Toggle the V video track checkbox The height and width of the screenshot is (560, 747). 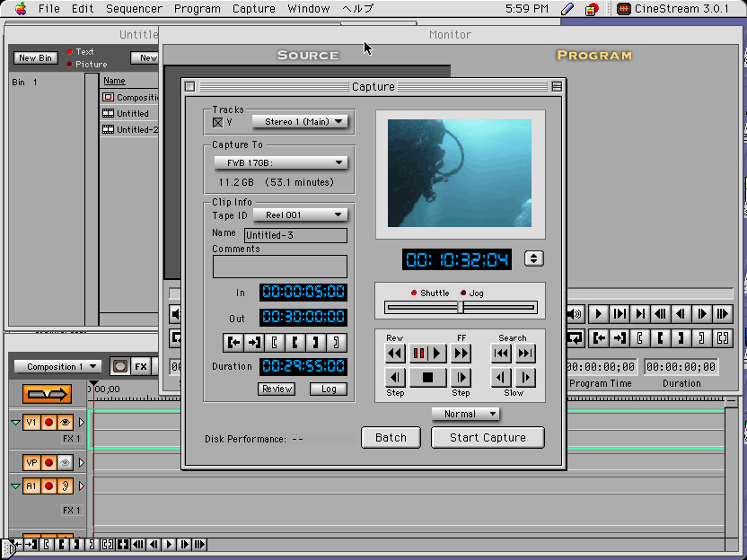click(x=217, y=122)
